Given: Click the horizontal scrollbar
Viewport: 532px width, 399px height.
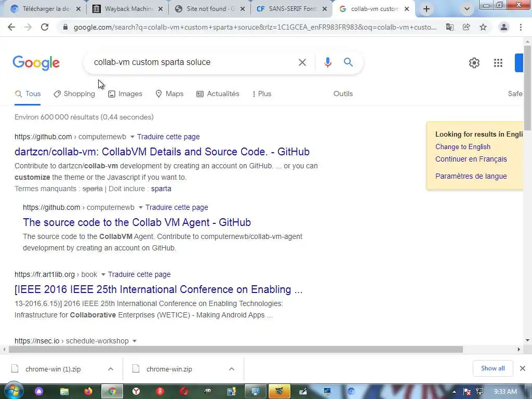Looking at the screenshot, I should pos(235,350).
